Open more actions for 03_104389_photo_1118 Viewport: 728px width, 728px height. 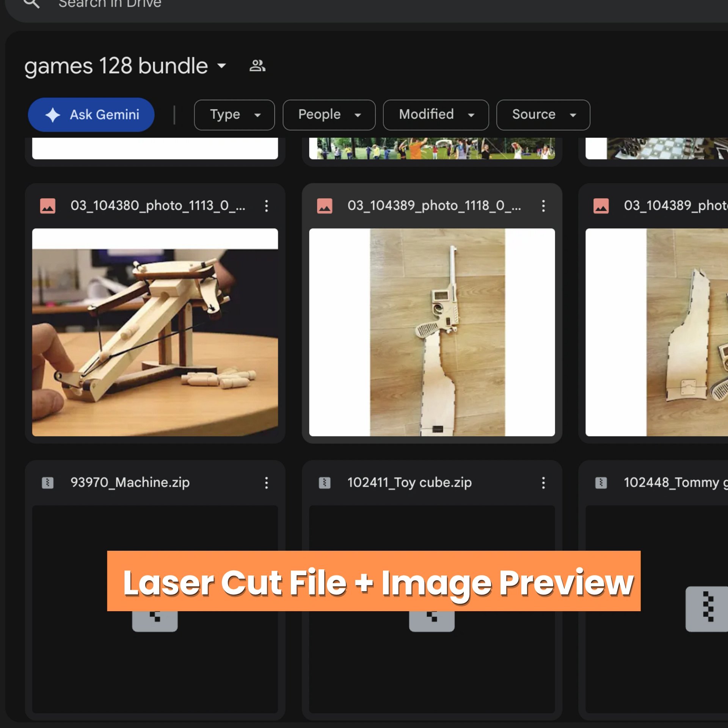(x=543, y=206)
